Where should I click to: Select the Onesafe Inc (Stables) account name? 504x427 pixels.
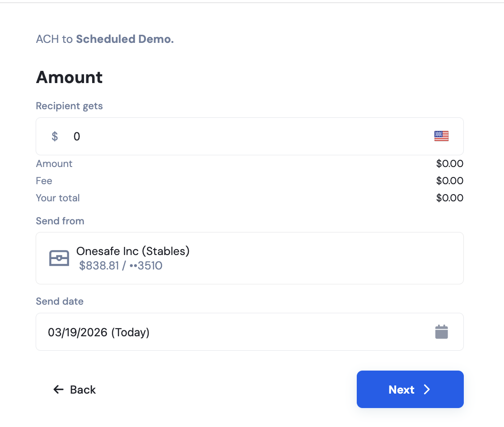[133, 251]
